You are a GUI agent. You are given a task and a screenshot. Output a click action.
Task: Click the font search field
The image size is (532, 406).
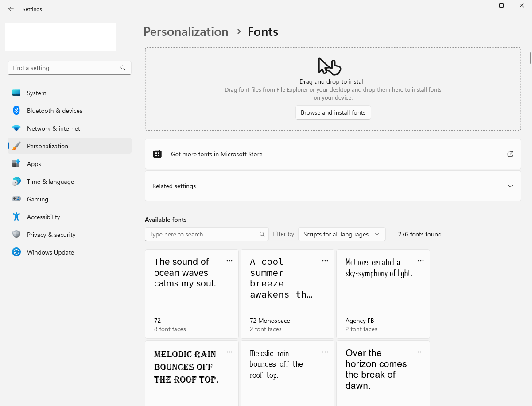(x=204, y=234)
